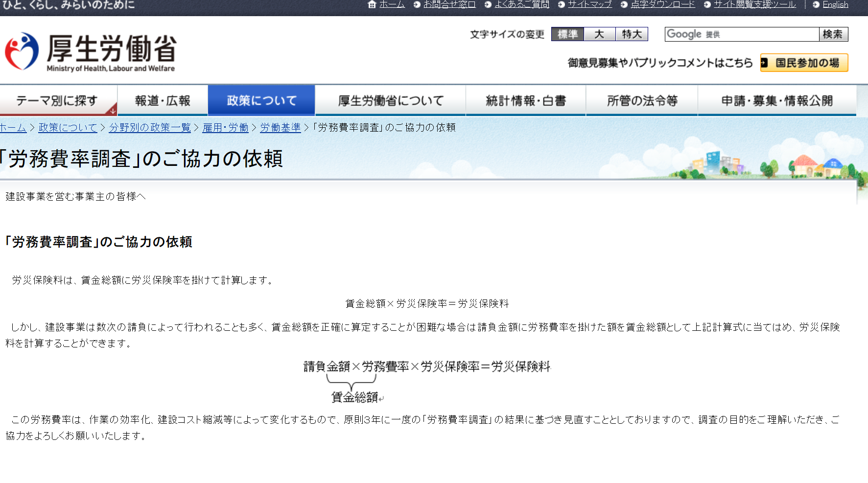Click the 国民参加の場 button

pos(804,63)
